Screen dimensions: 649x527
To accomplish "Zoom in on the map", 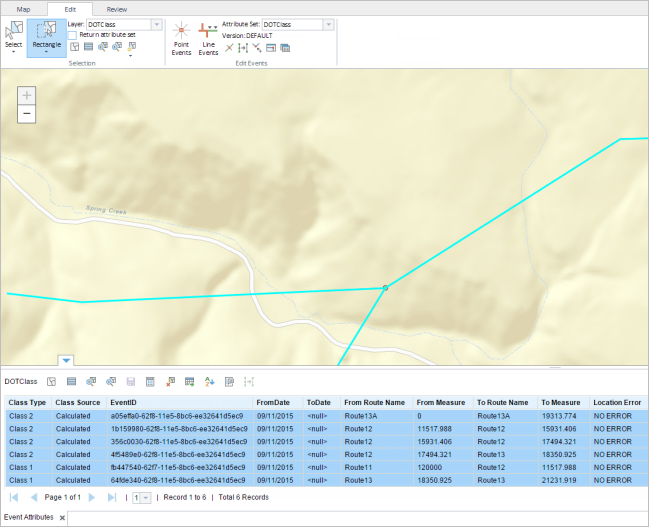I will 26,96.
